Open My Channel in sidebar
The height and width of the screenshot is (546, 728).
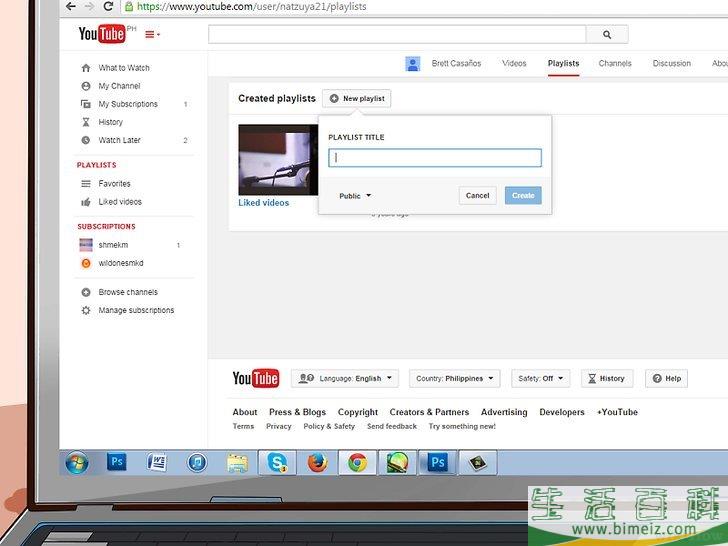point(119,86)
